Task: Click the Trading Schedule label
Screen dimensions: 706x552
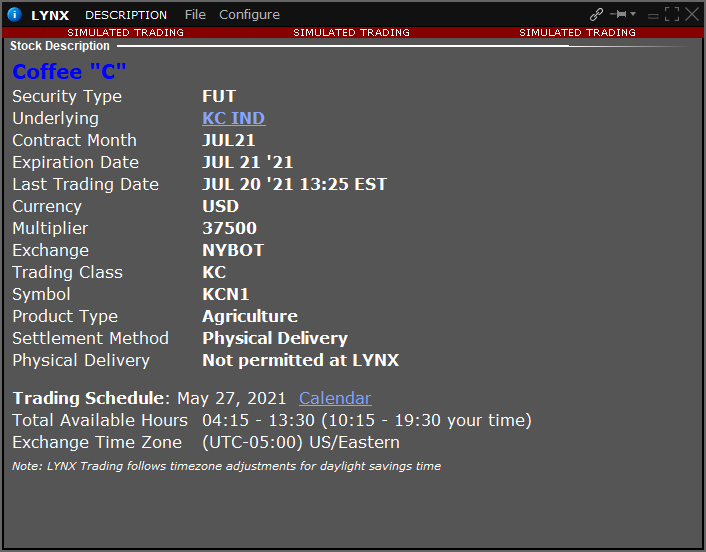Action: click(x=89, y=398)
